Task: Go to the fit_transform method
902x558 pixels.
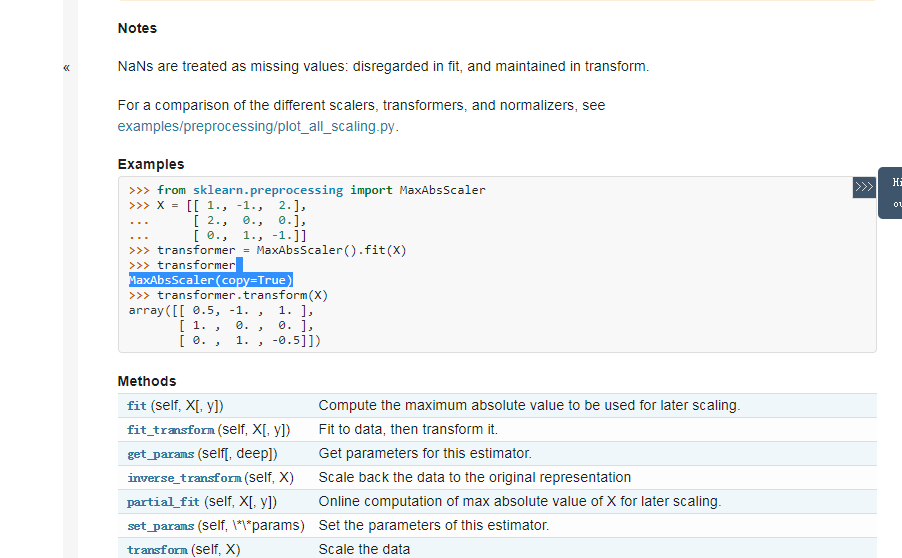Action: 170,429
